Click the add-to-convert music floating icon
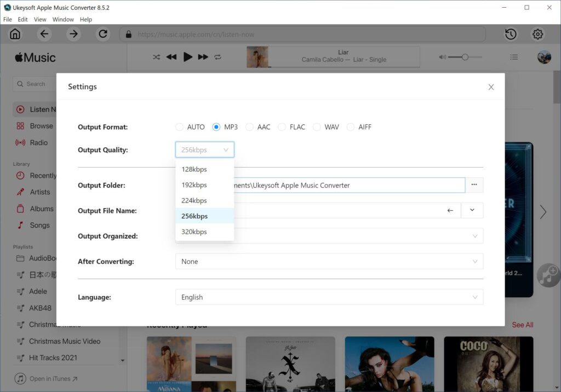The image size is (561, 392). pyautogui.click(x=548, y=275)
